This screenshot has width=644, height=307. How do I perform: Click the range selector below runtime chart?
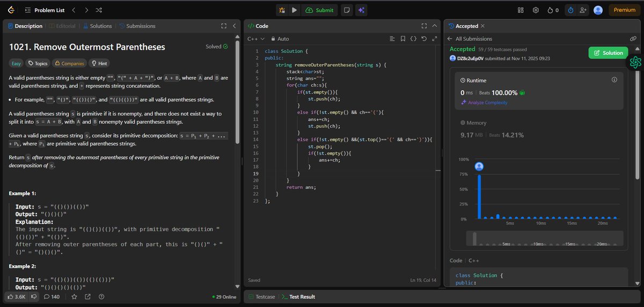[544, 238]
